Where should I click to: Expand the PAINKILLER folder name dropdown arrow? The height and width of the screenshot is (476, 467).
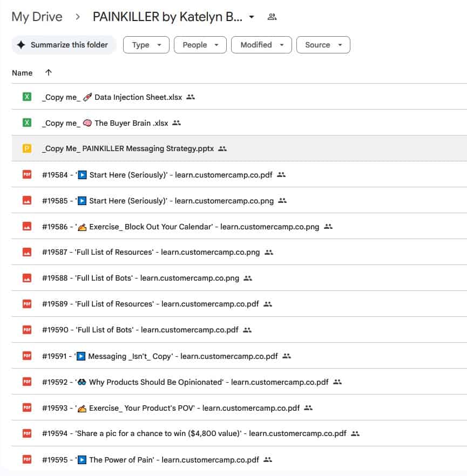(x=252, y=17)
